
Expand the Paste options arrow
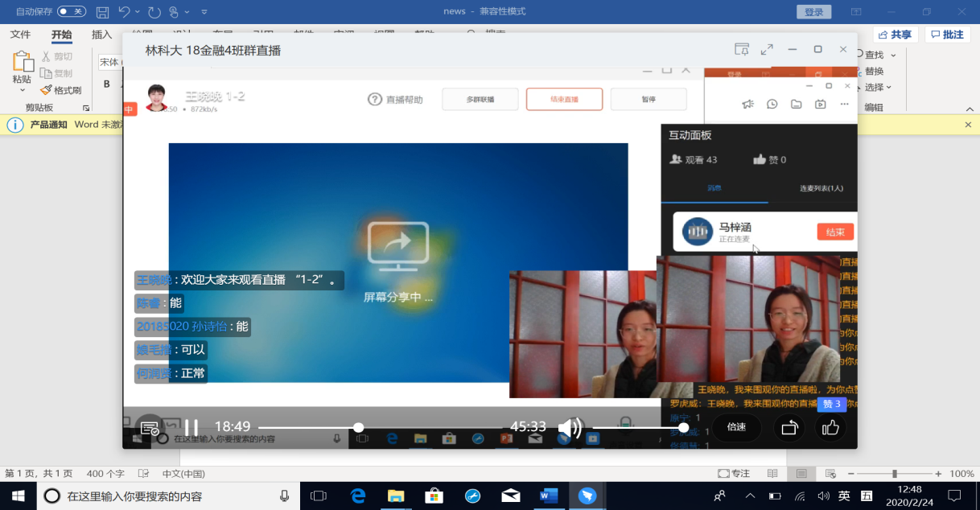point(22,90)
